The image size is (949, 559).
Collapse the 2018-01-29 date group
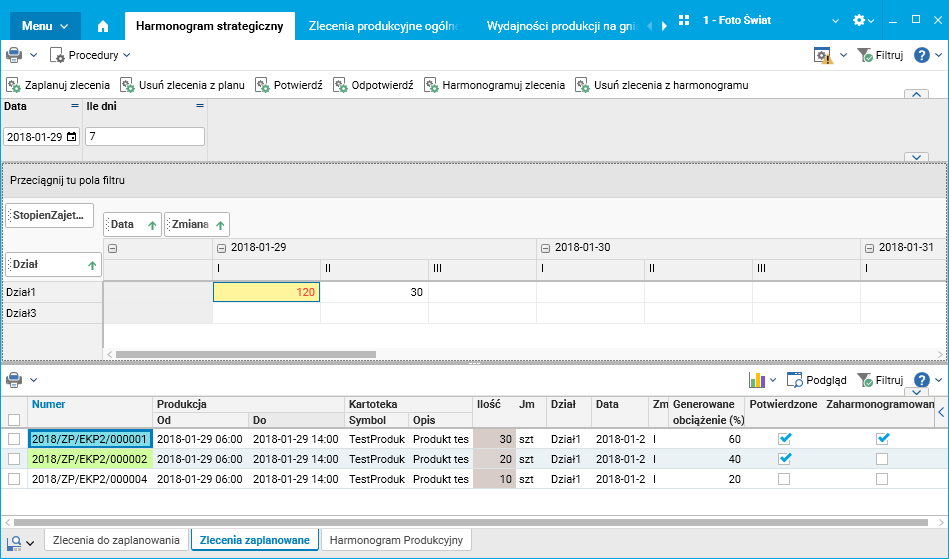click(x=222, y=248)
